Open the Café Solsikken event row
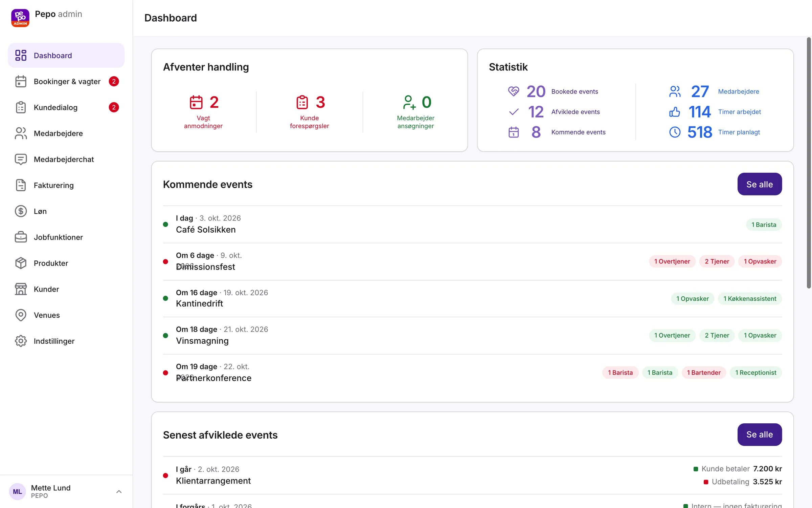 tap(472, 224)
